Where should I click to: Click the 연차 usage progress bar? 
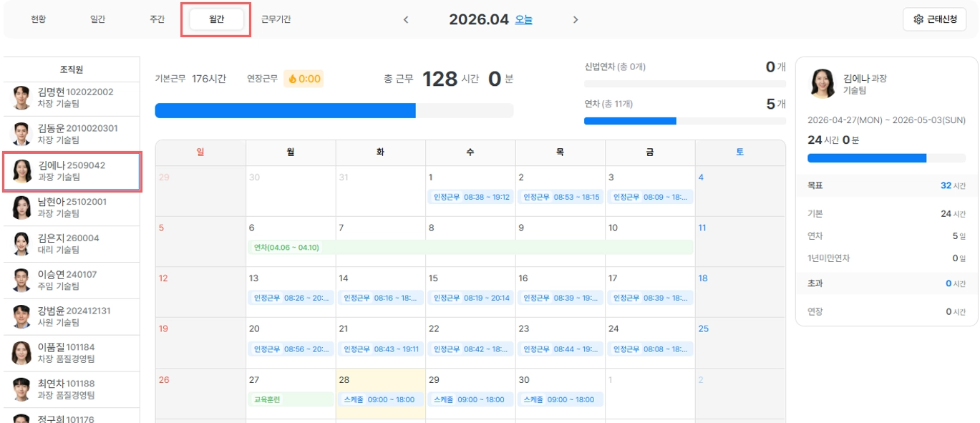click(x=685, y=121)
